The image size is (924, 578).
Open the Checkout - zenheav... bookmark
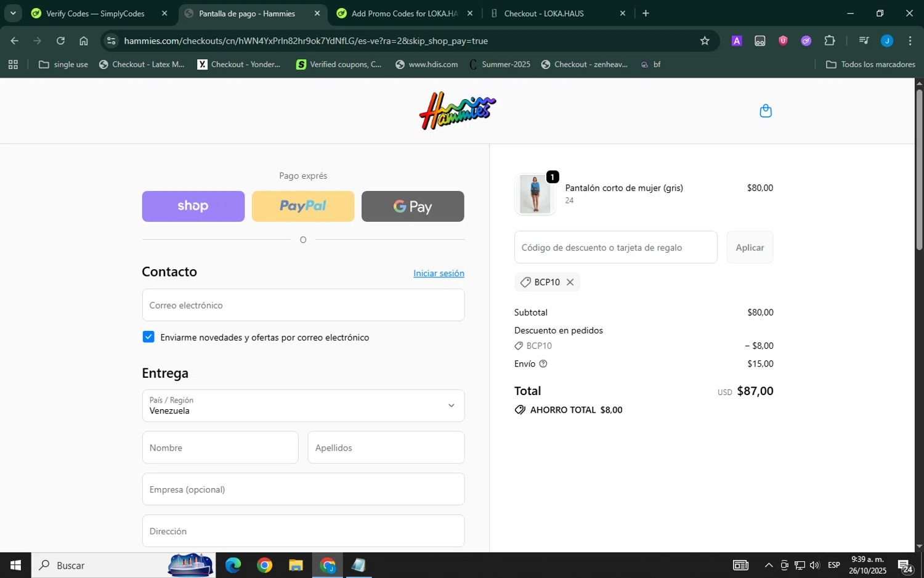584,64
